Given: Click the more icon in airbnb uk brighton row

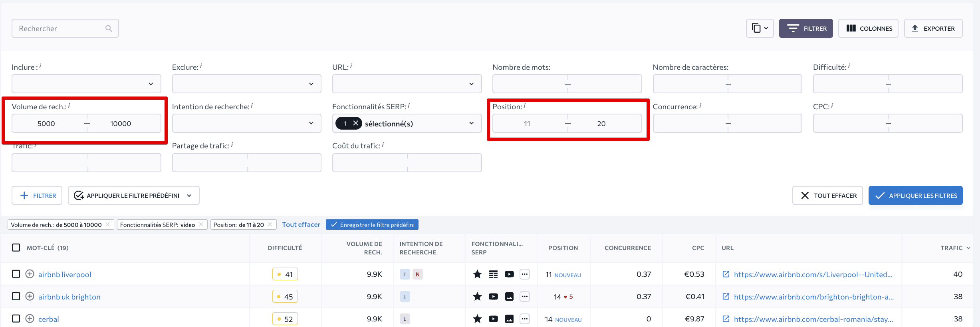Looking at the screenshot, I should click(x=525, y=296).
